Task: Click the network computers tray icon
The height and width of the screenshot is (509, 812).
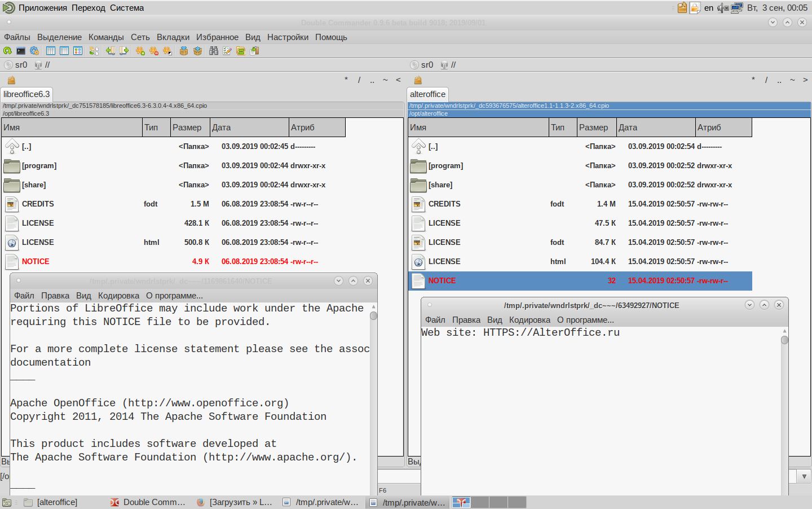Action: point(737,8)
